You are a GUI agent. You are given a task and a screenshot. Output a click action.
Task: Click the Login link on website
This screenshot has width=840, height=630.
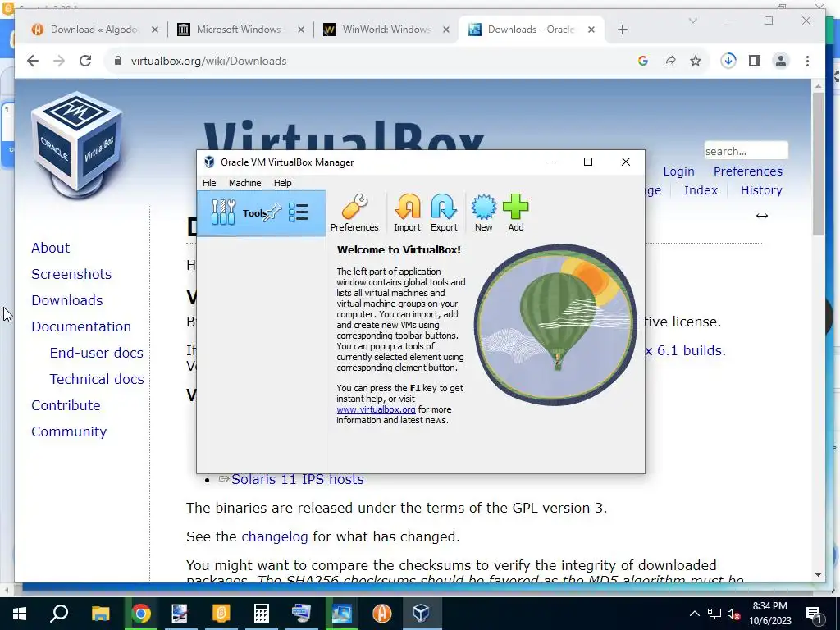[x=678, y=171]
